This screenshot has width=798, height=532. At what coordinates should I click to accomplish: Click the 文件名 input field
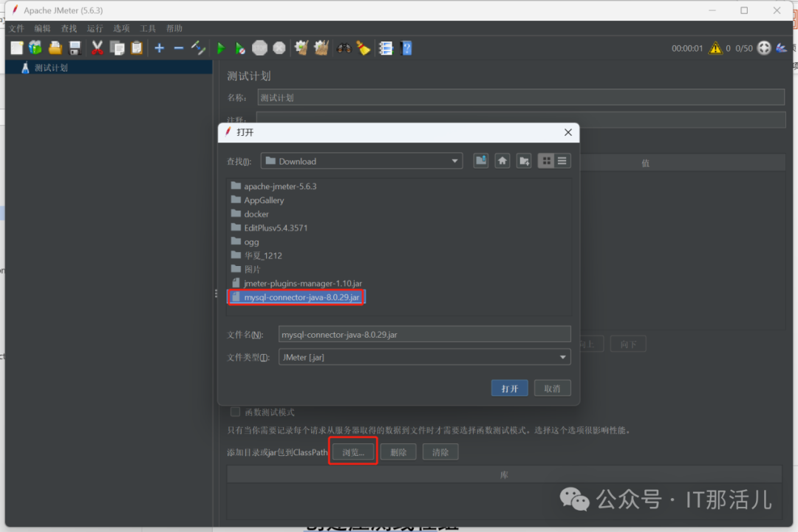tap(424, 335)
